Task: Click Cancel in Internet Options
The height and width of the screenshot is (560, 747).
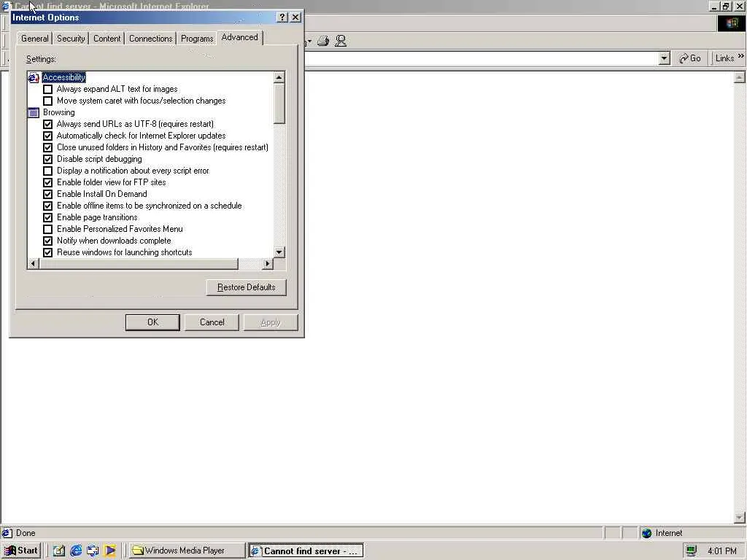Action: [x=212, y=322]
